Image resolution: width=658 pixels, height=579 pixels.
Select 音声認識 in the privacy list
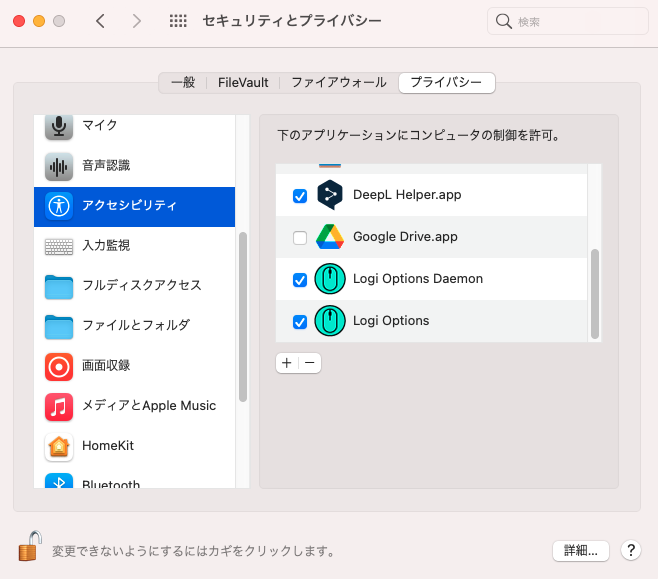134,166
